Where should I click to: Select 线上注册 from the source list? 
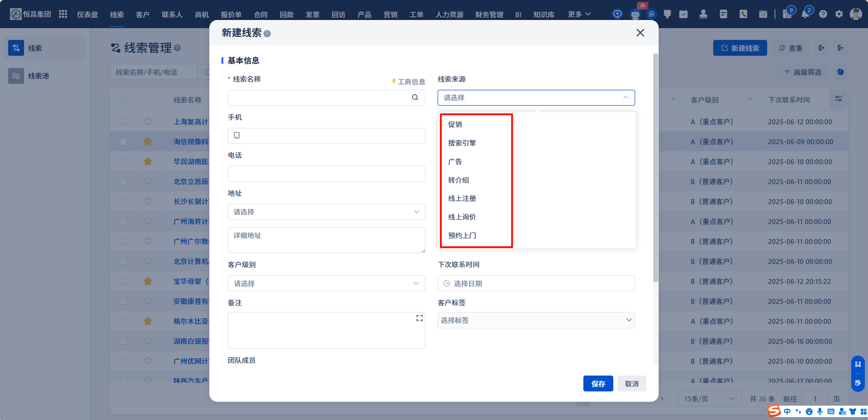coord(537,198)
